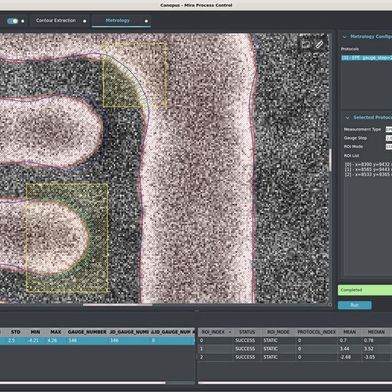The width and height of the screenshot is (392, 392).
Task: Click the dot on Metrology tab
Action: (146, 21)
